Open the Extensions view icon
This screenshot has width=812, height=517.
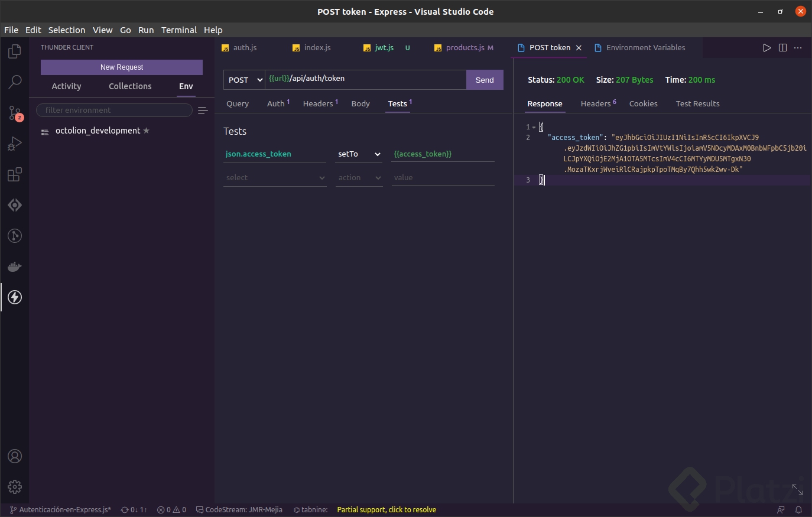coord(15,174)
